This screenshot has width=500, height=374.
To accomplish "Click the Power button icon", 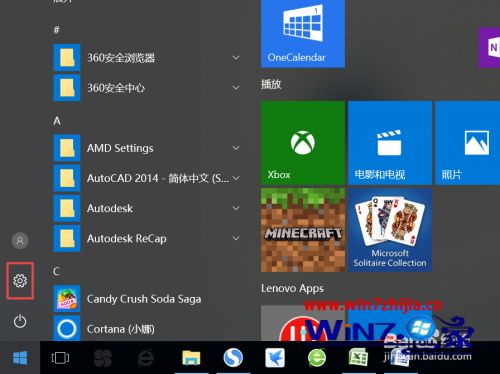I will coord(20,321).
